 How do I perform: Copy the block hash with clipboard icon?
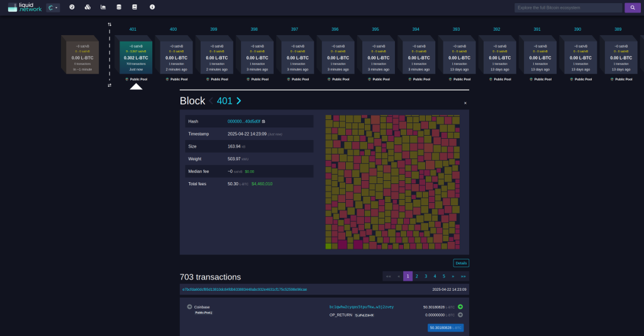click(264, 121)
